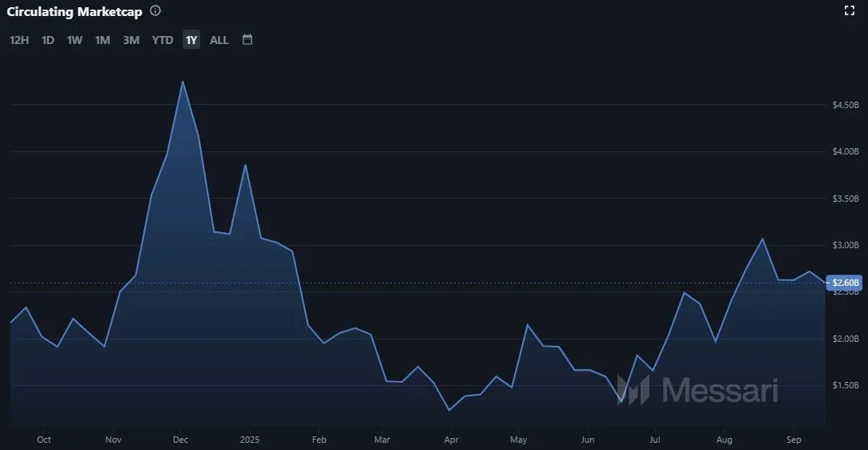Click the Dec label on the time axis
868x450 pixels.
click(x=180, y=440)
